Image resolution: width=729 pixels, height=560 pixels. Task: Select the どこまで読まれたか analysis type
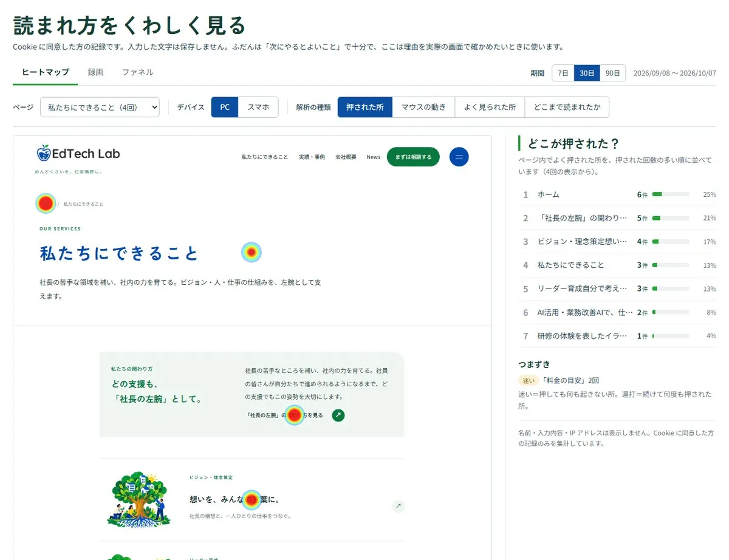[567, 107]
